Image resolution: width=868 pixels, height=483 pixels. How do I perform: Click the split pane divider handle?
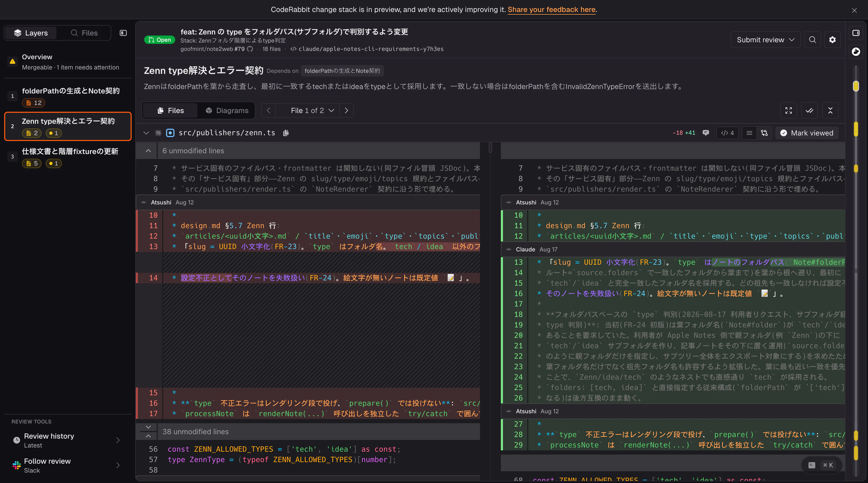490,148
